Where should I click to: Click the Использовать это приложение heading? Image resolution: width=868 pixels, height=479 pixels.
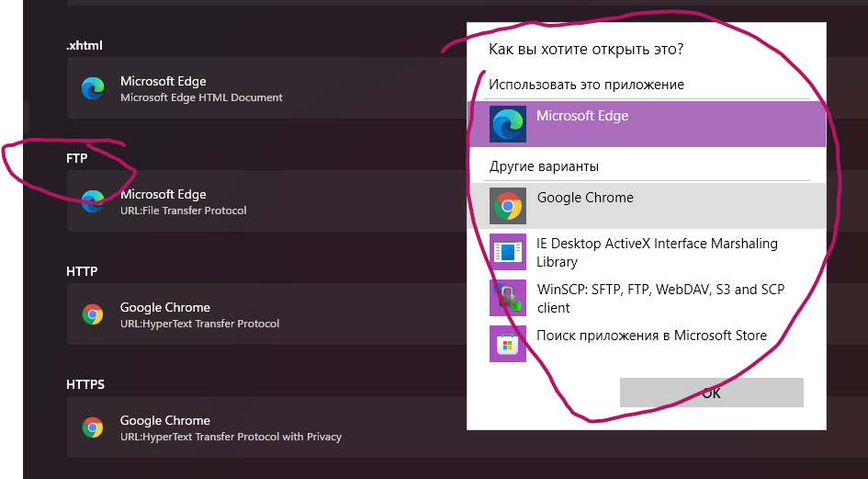pyautogui.click(x=586, y=85)
